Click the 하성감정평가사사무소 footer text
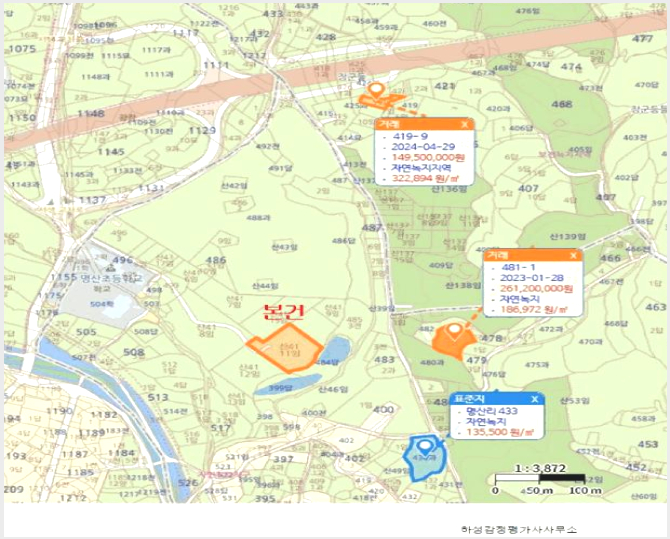Viewport: 670px width, 539px height. [x=519, y=529]
